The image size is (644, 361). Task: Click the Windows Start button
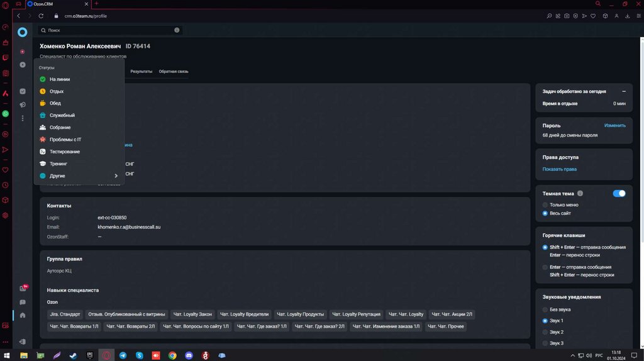click(6, 355)
